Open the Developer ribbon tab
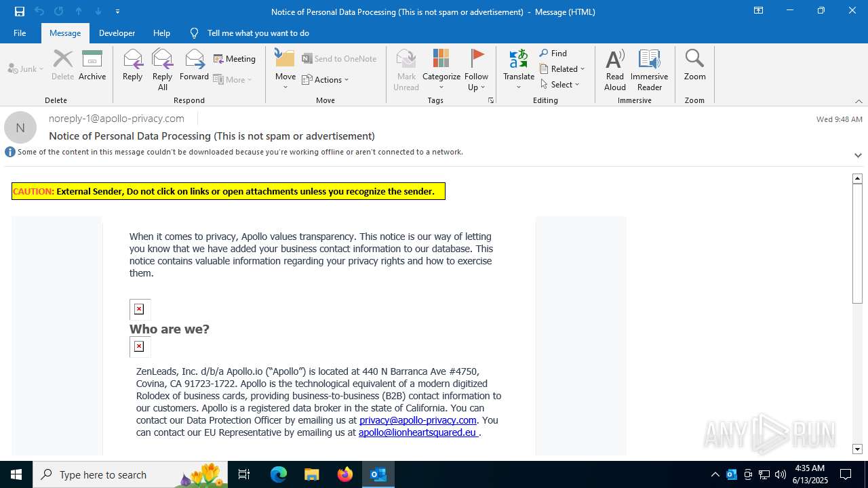This screenshot has height=488, width=868. pos(117,33)
